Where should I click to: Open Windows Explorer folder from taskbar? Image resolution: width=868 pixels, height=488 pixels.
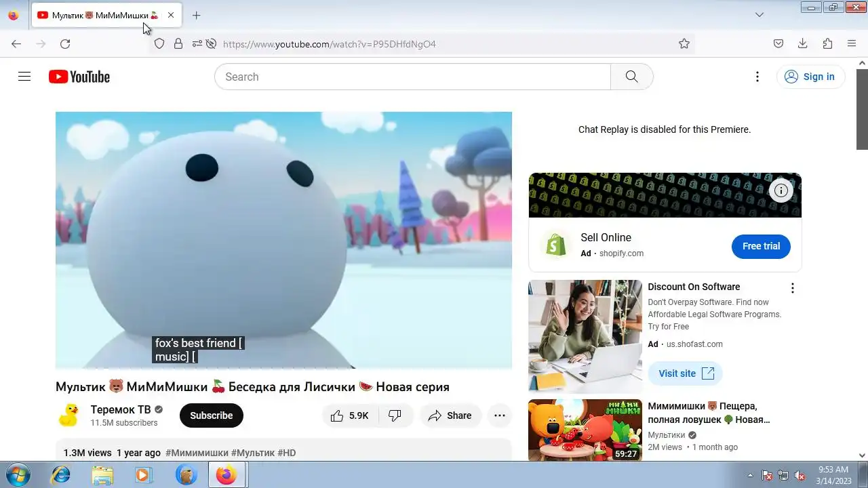pos(102,475)
